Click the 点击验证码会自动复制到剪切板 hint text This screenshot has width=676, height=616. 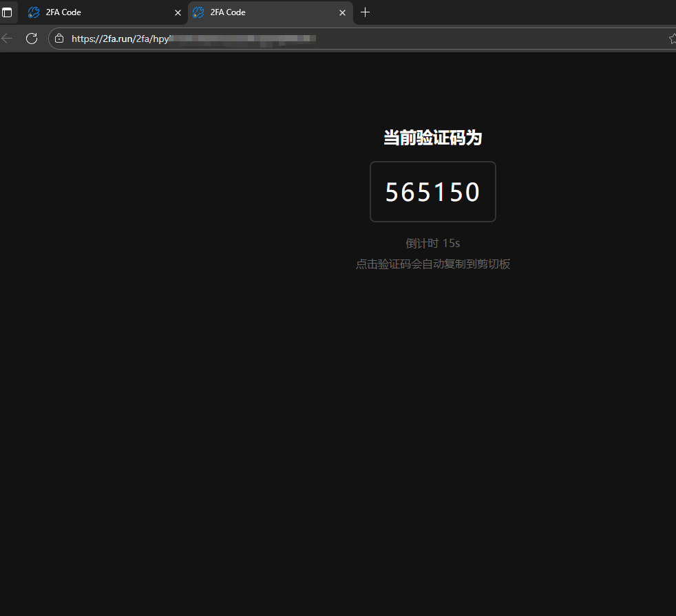pos(432,264)
